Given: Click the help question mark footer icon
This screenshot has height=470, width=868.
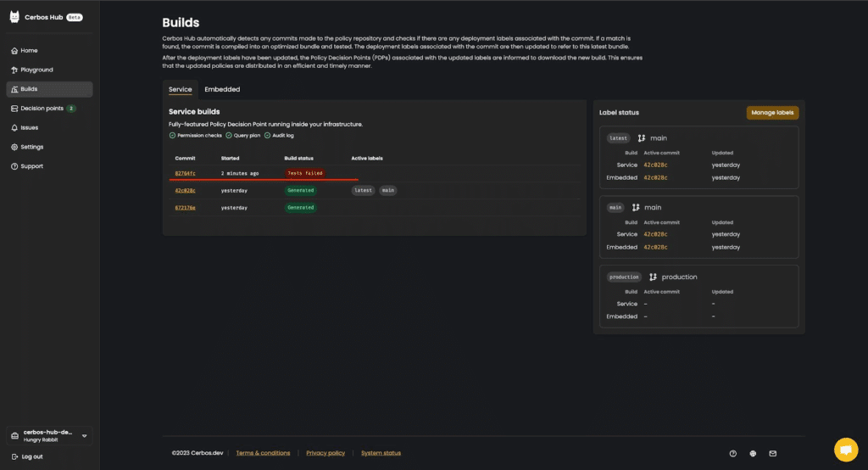Looking at the screenshot, I should 733,453.
